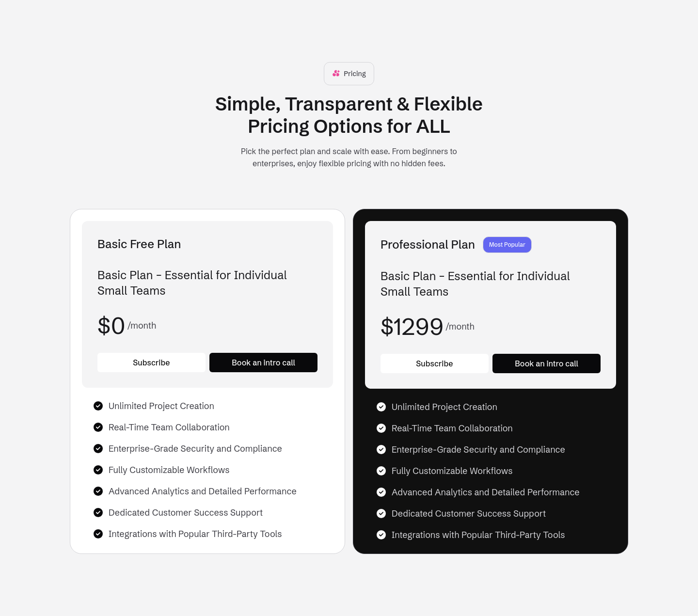Book an intro call for the Professional Plan

[x=546, y=363]
